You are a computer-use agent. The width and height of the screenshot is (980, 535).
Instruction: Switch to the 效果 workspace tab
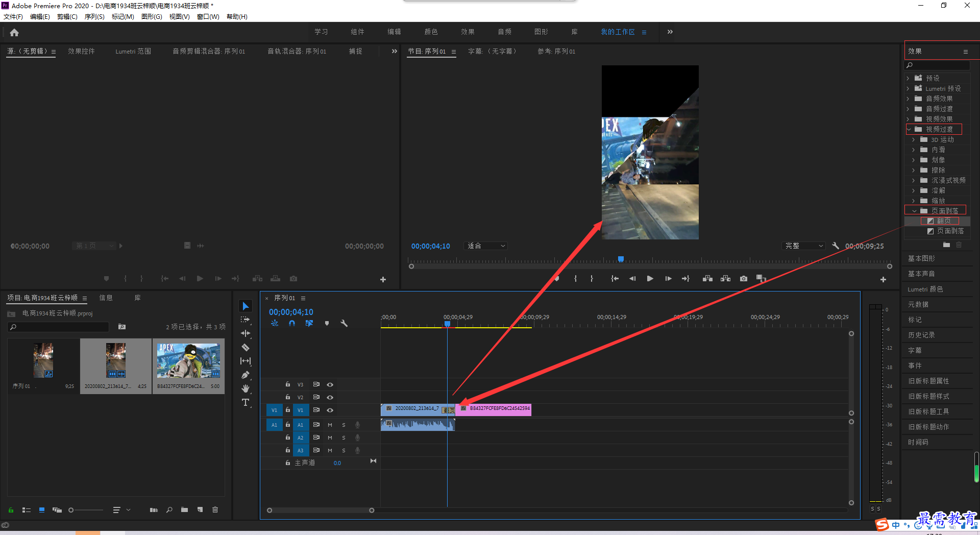(x=468, y=32)
